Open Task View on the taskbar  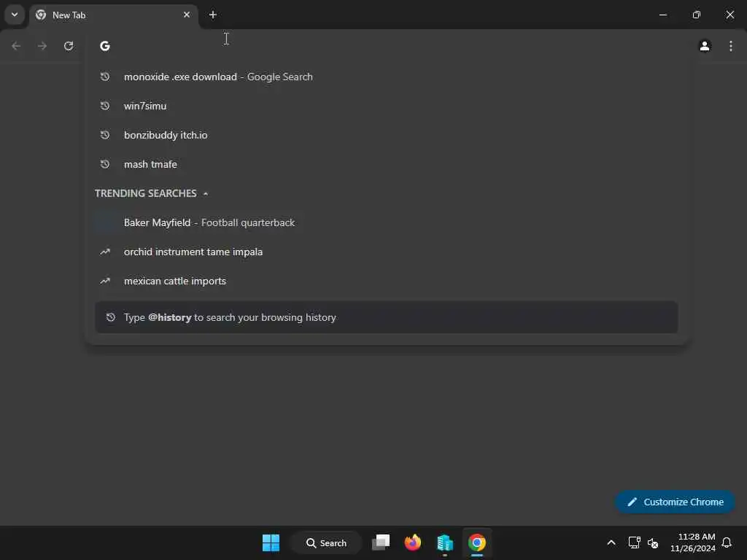tap(381, 542)
